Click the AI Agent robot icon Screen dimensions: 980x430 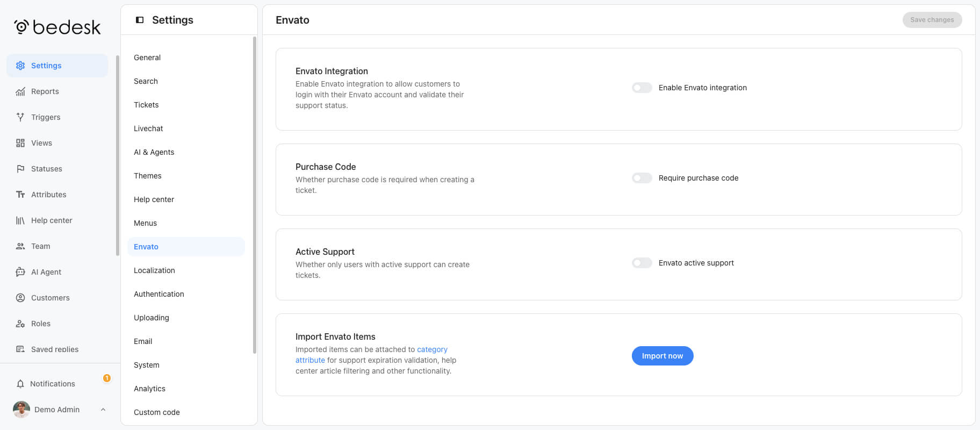tap(20, 272)
